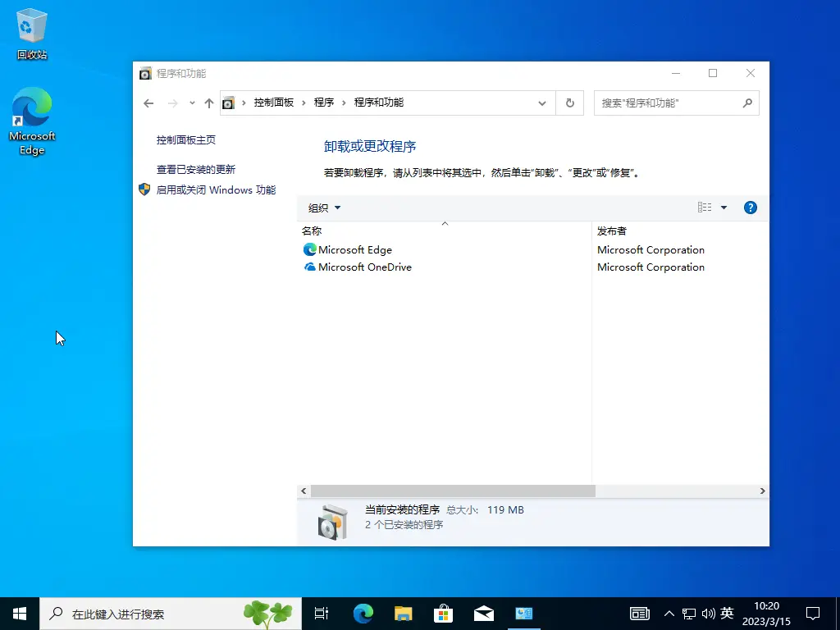Sort by the 名称 column header
This screenshot has height=630, width=840.
click(x=444, y=231)
